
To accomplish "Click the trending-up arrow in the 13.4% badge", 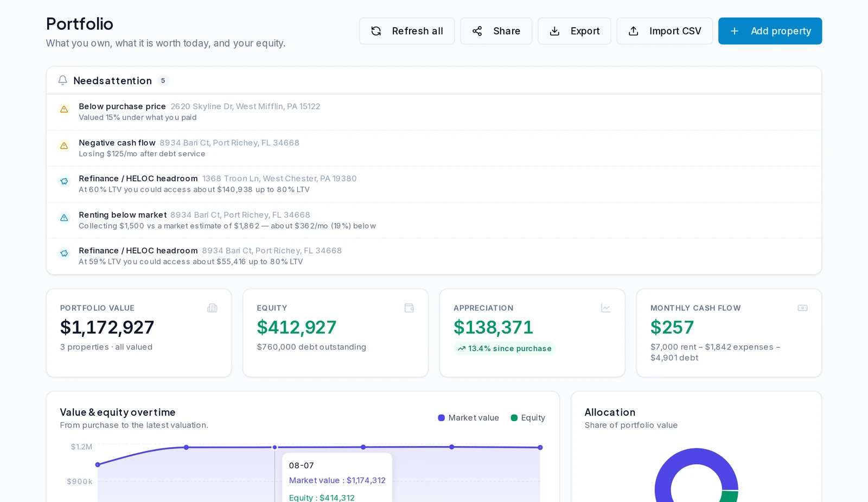I will (x=462, y=348).
